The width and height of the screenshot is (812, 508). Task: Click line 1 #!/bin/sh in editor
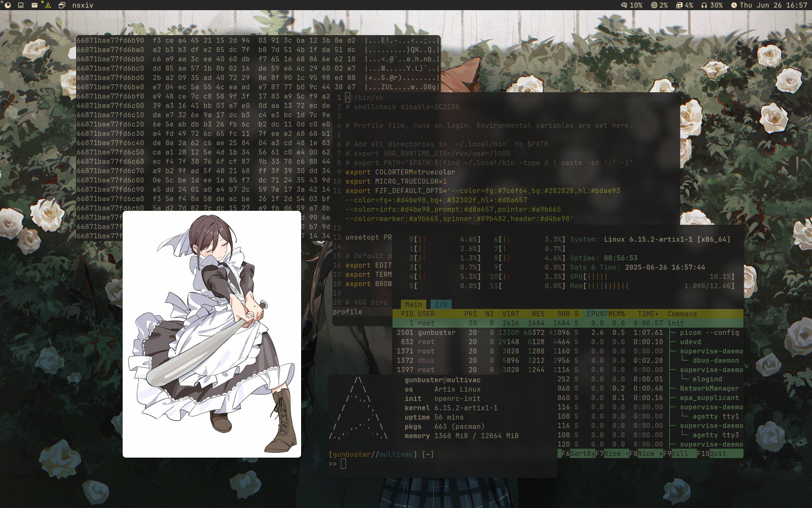(x=364, y=97)
